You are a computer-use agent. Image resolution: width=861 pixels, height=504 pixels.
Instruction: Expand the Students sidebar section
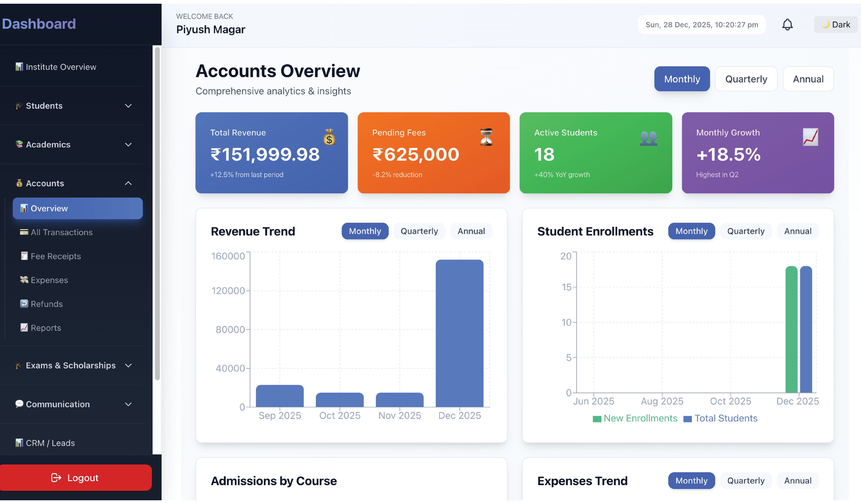[128, 106]
